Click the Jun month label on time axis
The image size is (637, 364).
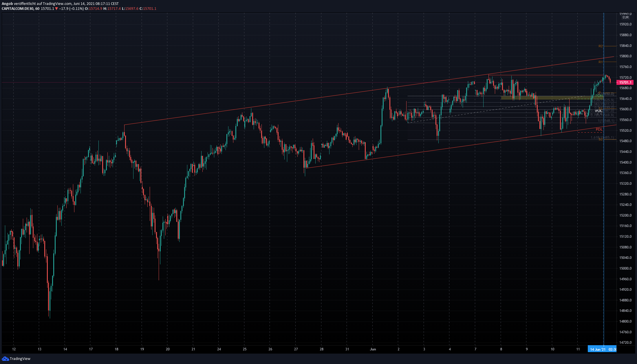pos(373,349)
